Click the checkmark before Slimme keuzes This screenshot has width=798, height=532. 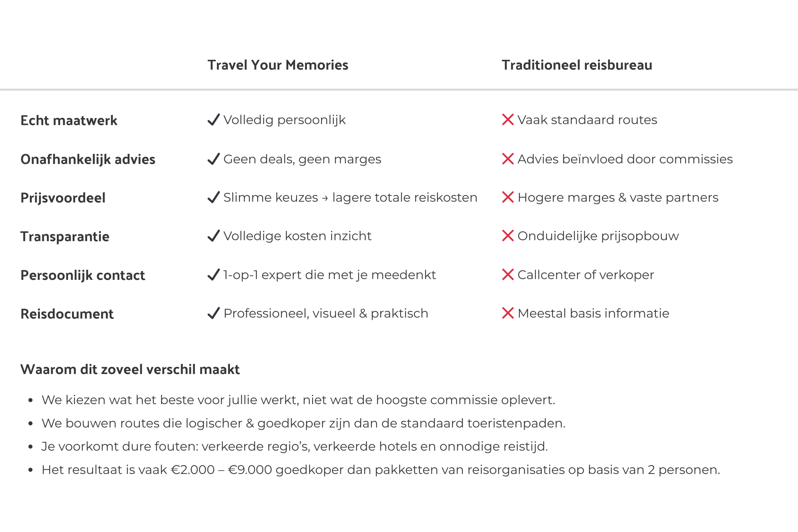click(x=214, y=197)
